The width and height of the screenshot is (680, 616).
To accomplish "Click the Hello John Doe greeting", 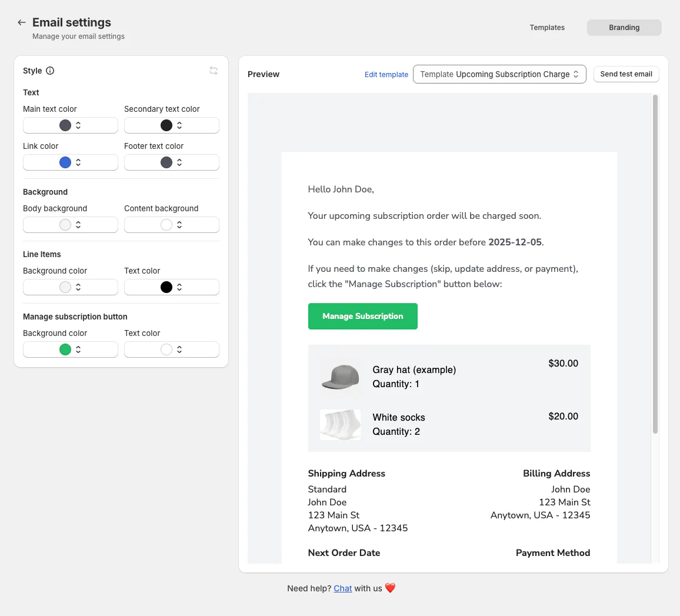I will point(341,189).
